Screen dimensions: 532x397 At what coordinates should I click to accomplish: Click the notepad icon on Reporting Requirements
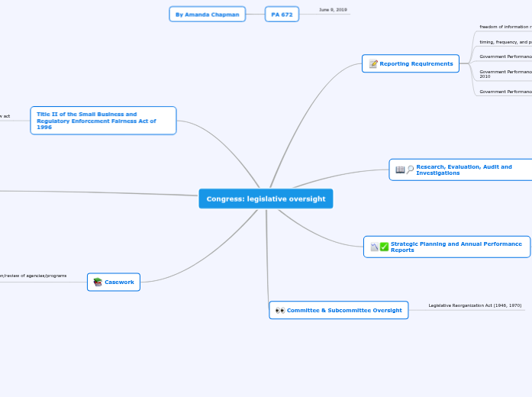coord(373,64)
